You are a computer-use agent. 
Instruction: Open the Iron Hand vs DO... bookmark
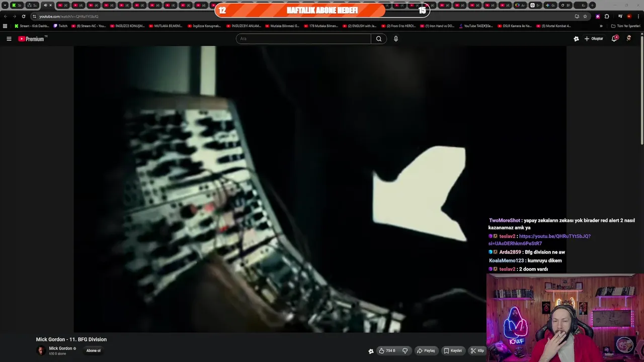(x=437, y=26)
